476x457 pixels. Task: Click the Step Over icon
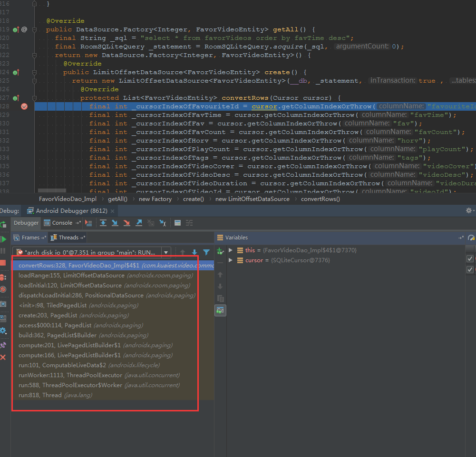pos(103,223)
